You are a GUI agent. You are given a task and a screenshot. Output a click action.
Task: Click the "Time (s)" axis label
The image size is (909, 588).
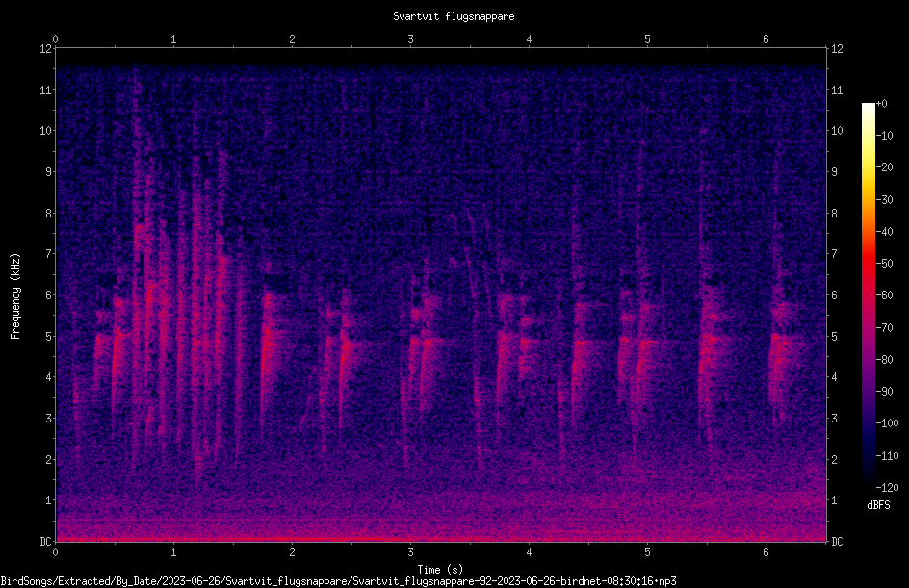point(440,570)
